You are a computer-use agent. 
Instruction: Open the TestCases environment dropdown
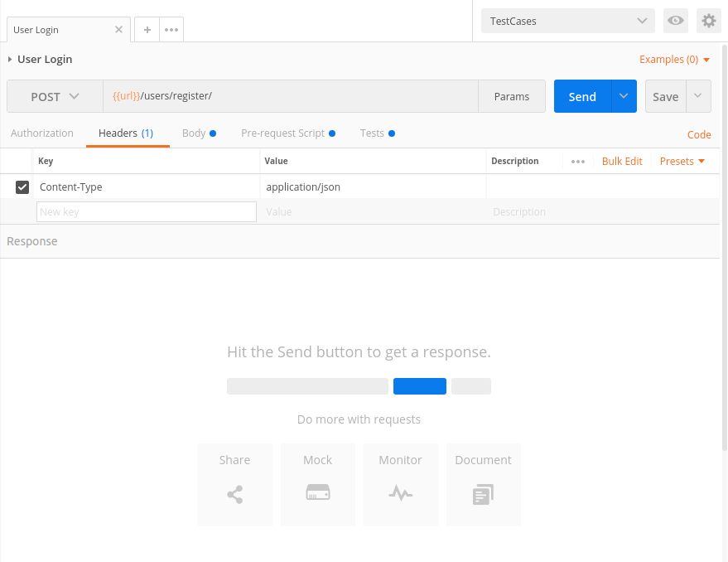(568, 21)
